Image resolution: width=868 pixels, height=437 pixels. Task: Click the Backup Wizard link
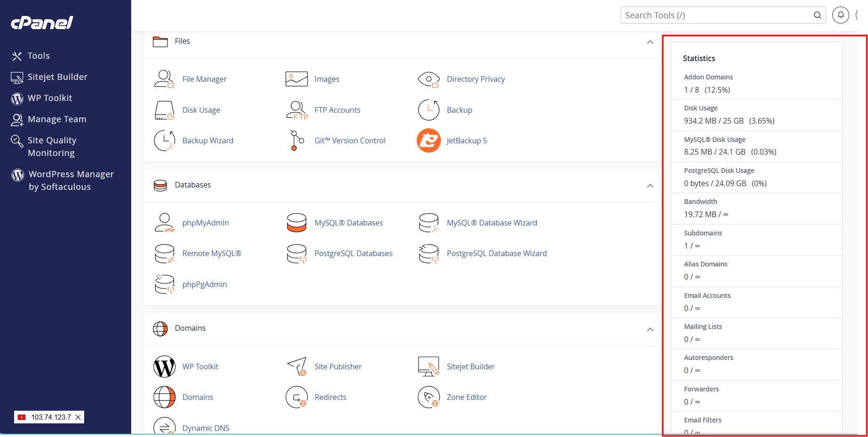tap(207, 140)
